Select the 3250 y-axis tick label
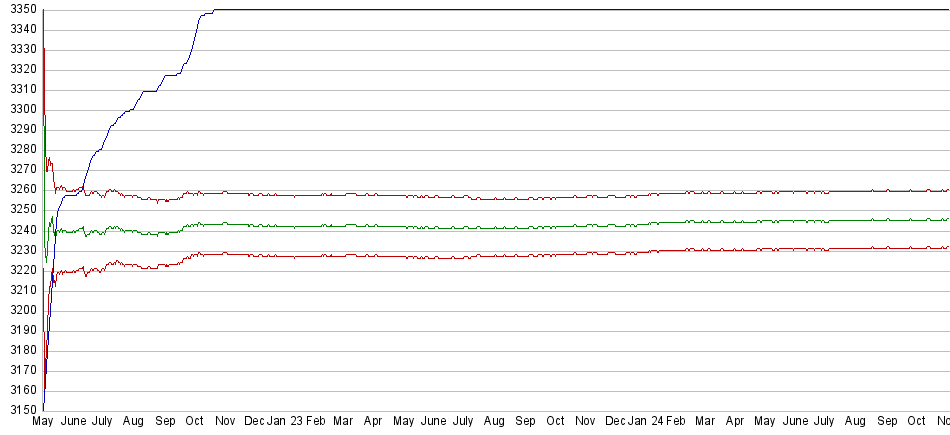Screen dimensions: 950x435 [20, 210]
